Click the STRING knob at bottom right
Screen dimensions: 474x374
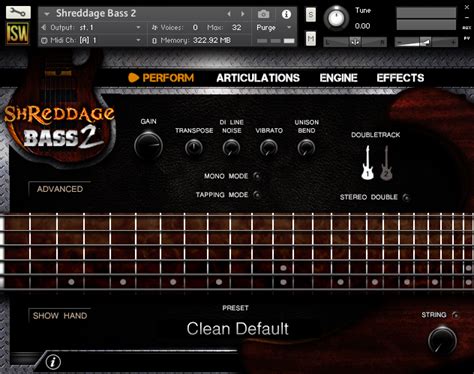pyautogui.click(x=442, y=340)
